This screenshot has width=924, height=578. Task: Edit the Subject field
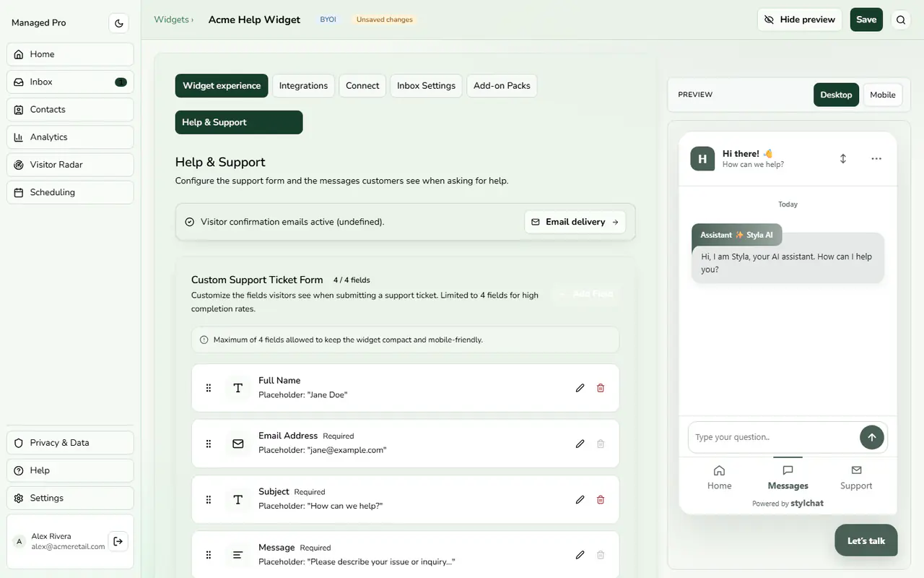coord(580,499)
